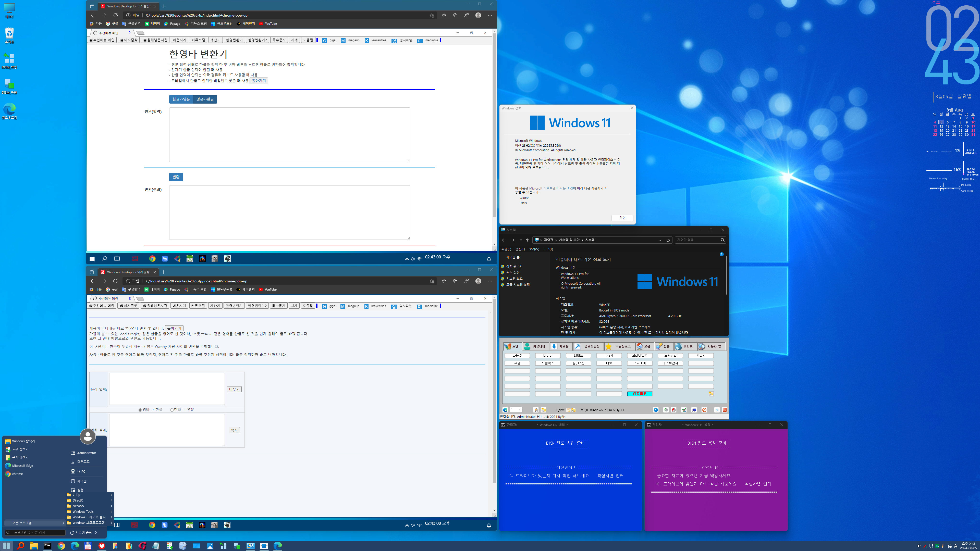This screenshot has width=980, height=551.
Task: Select the 영타 → 한글 radio button
Action: point(140,409)
